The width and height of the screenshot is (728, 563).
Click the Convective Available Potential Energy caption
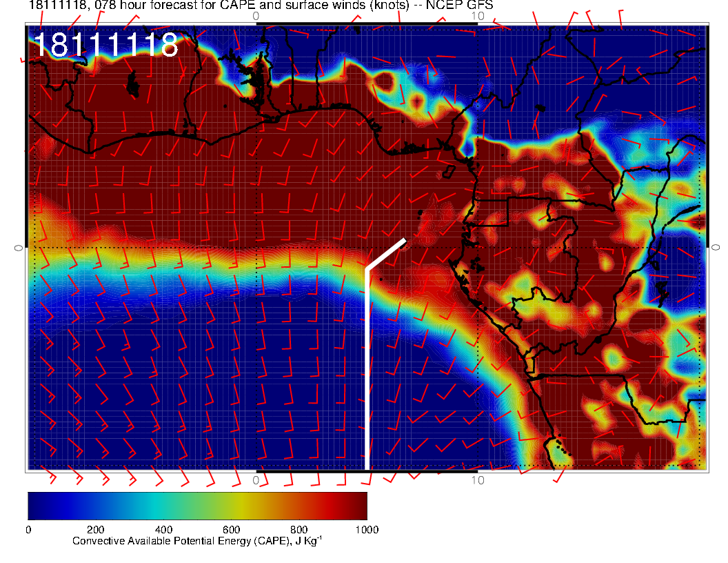coord(197,541)
